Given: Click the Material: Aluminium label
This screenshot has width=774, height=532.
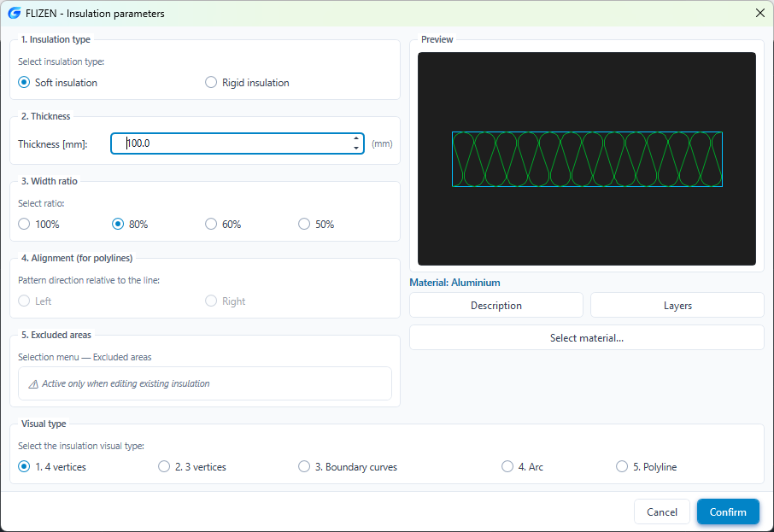Looking at the screenshot, I should coord(454,283).
